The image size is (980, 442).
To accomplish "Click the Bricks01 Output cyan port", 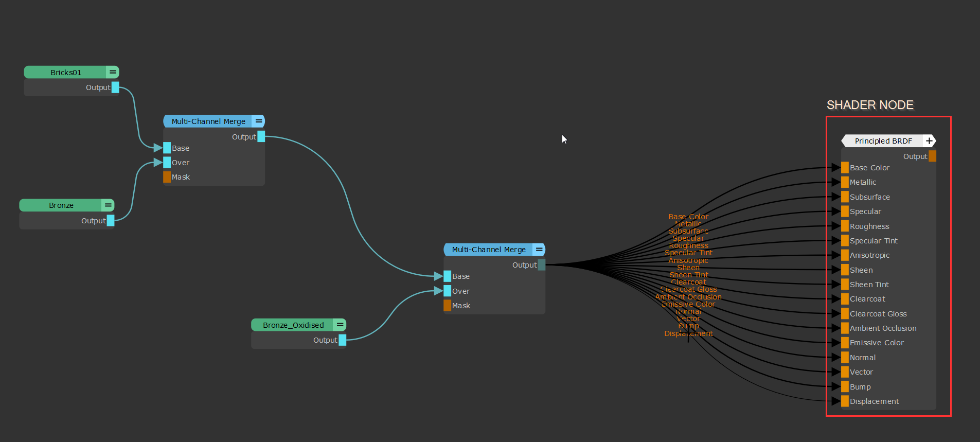I will [x=115, y=87].
